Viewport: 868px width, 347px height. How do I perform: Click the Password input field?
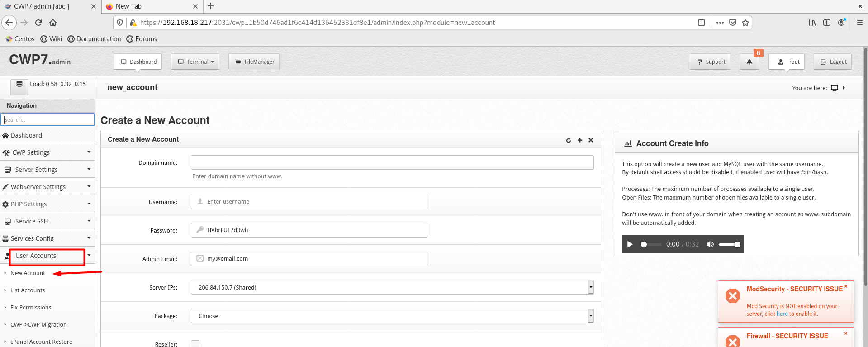[309, 230]
